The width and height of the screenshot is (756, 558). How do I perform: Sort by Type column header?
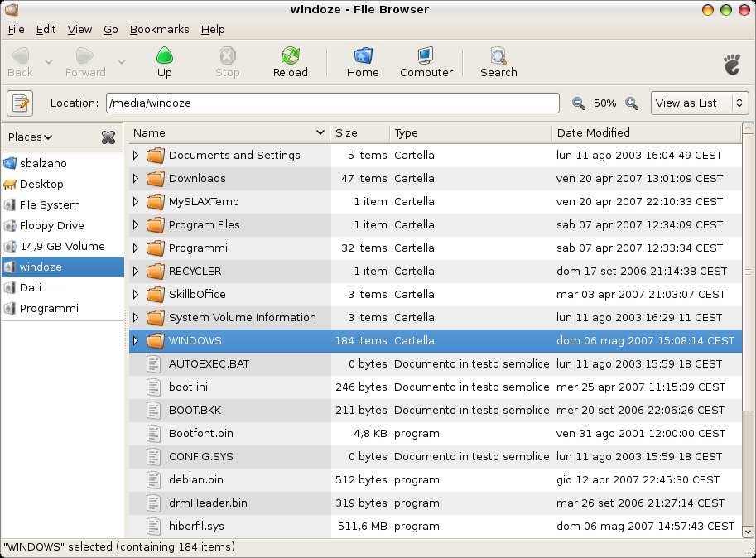[x=470, y=133]
